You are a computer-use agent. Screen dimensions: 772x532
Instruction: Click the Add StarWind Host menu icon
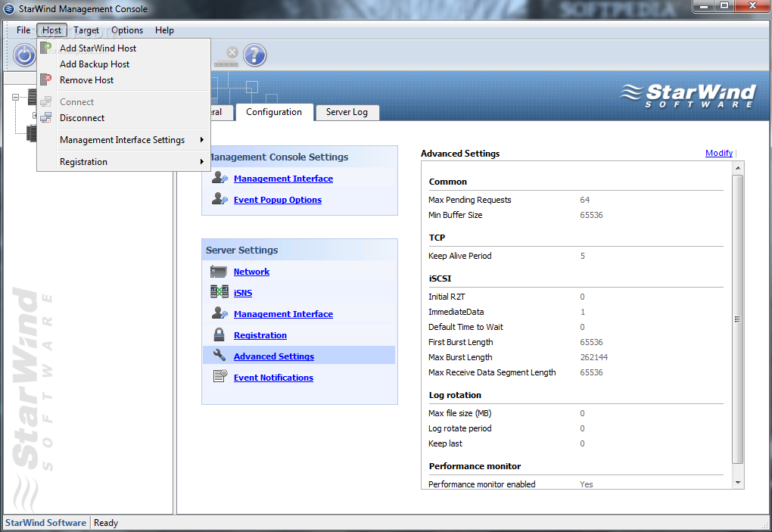coord(46,48)
